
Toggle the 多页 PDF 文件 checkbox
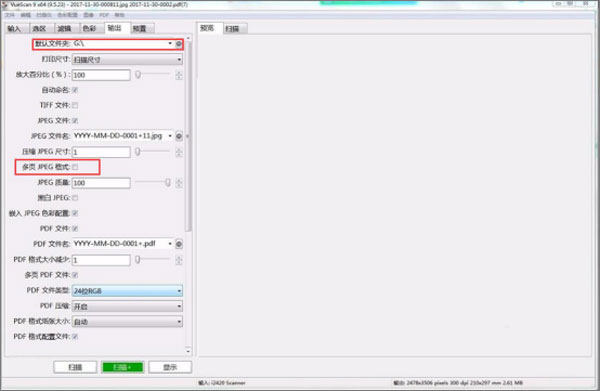point(75,275)
